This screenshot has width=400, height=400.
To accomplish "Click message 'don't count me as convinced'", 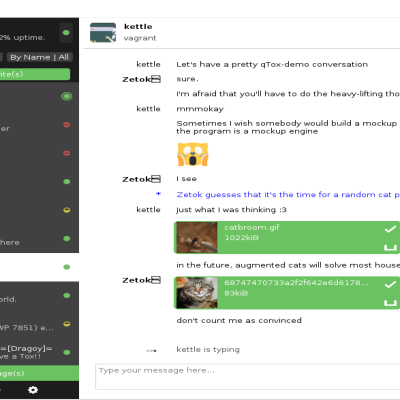I will pyautogui.click(x=239, y=320).
